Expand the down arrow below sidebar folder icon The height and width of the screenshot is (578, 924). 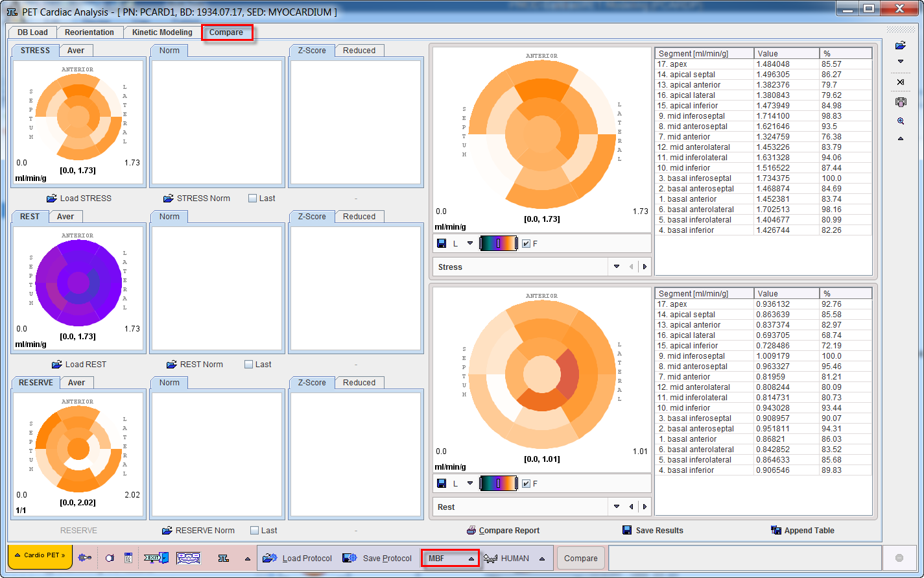tap(901, 62)
